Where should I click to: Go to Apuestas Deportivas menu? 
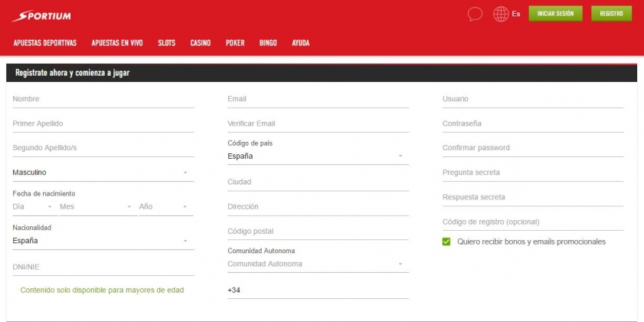[x=45, y=43]
